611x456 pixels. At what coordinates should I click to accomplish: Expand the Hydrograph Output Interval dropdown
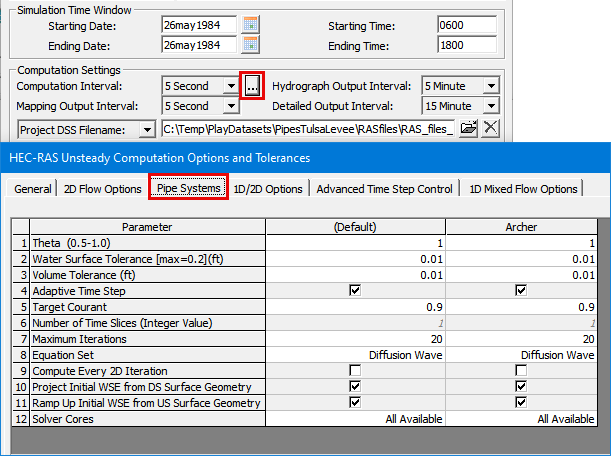click(490, 87)
